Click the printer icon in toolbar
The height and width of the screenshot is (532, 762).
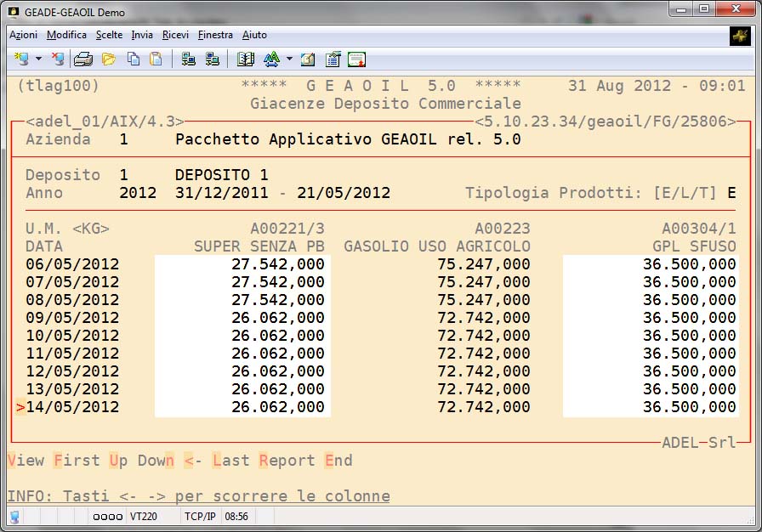[83, 59]
